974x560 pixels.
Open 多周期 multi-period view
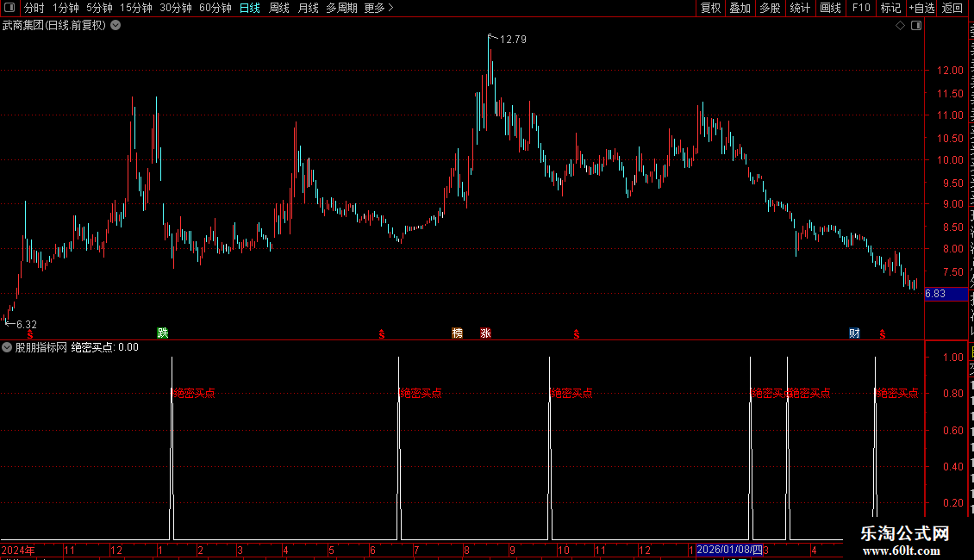pyautogui.click(x=341, y=8)
